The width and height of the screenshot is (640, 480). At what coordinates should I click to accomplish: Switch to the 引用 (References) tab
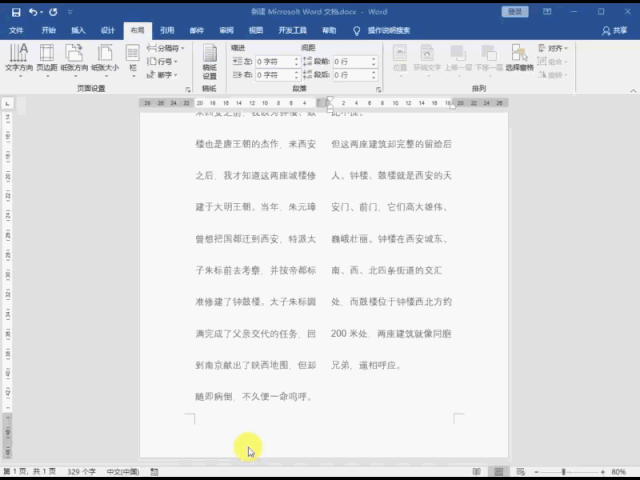[x=167, y=30]
